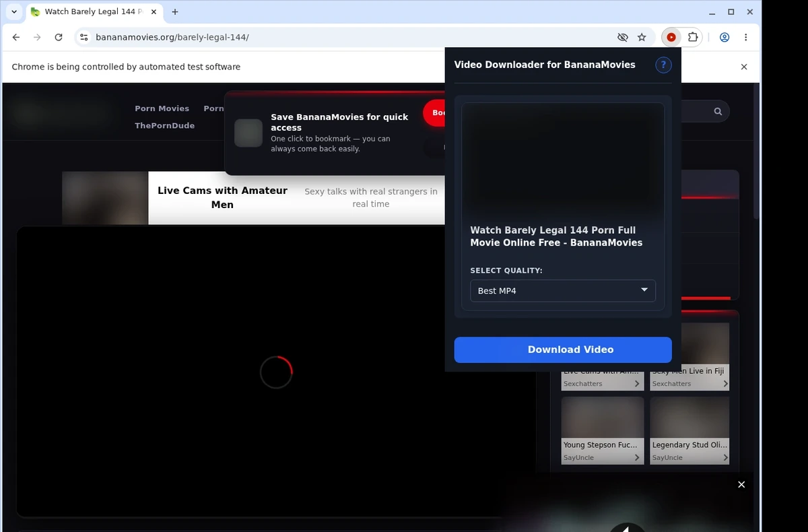
Task: Select the Watch Barely Legal 144 browser tab
Action: 94,12
